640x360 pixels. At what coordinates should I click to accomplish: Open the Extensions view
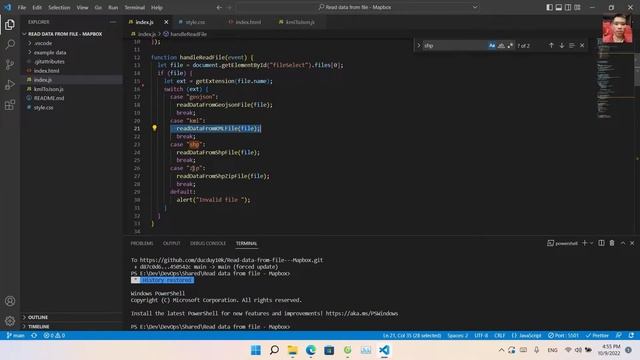(10, 105)
